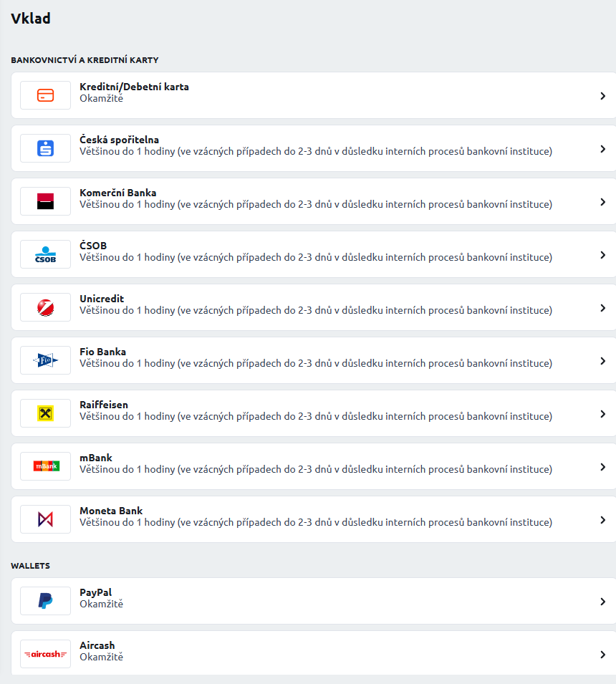Screen dimensions: 616x684
Task: Expand the Raiffeisen row arrow
Action: coord(603,414)
